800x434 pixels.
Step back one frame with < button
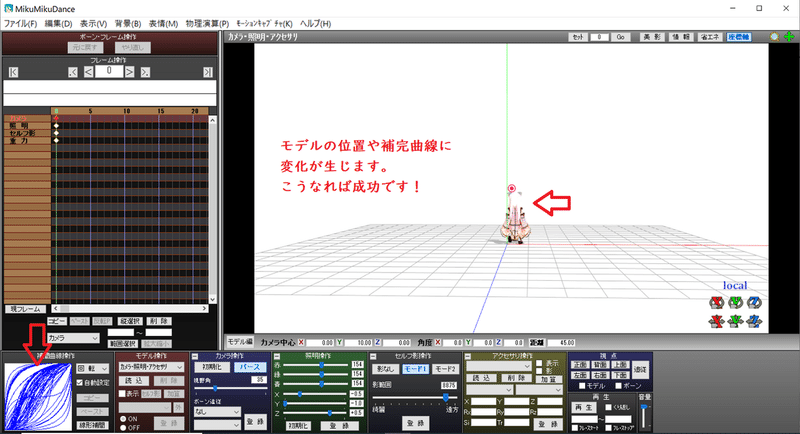tap(88, 72)
